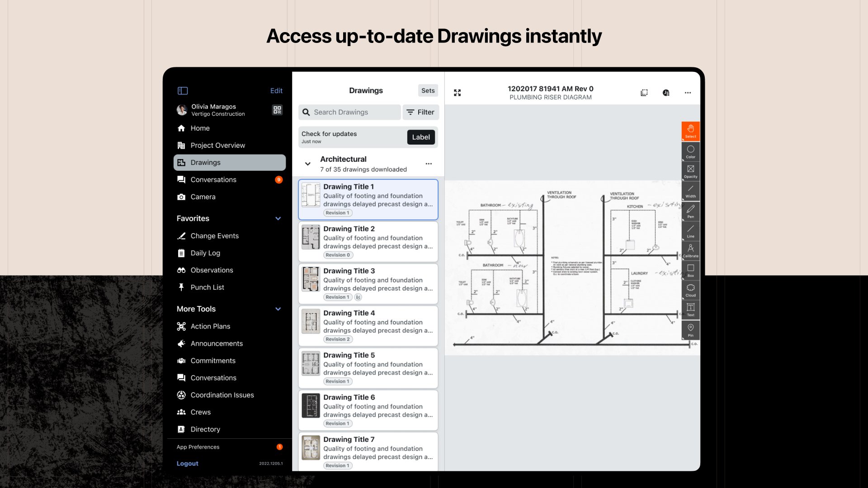Click the fullscreen expand icon
This screenshot has width=868, height=488.
click(458, 93)
